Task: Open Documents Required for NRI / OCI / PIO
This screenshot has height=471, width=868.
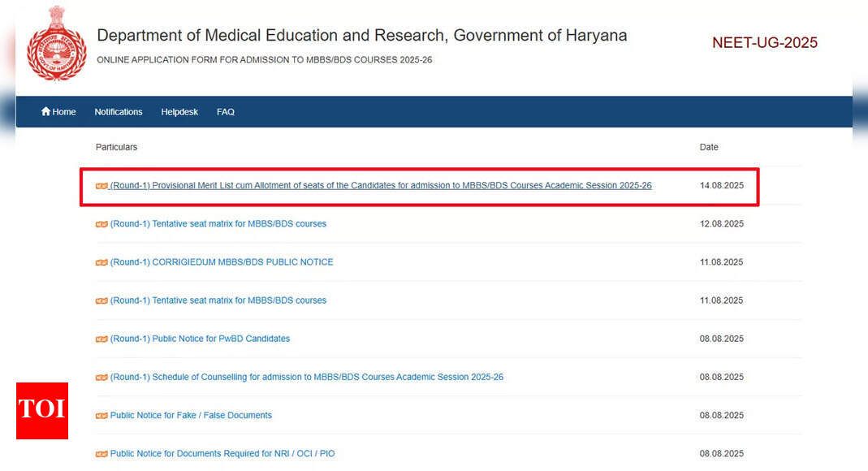Action: (222, 453)
